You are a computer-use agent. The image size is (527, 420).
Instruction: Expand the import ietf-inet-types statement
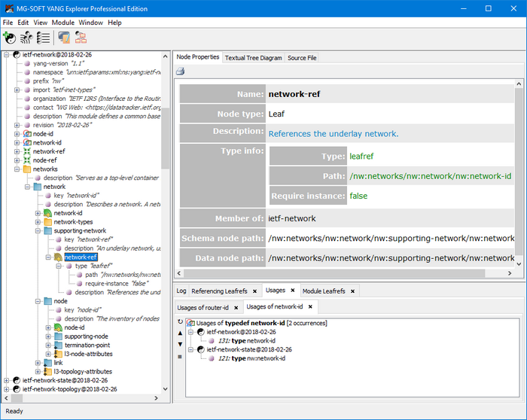17,90
